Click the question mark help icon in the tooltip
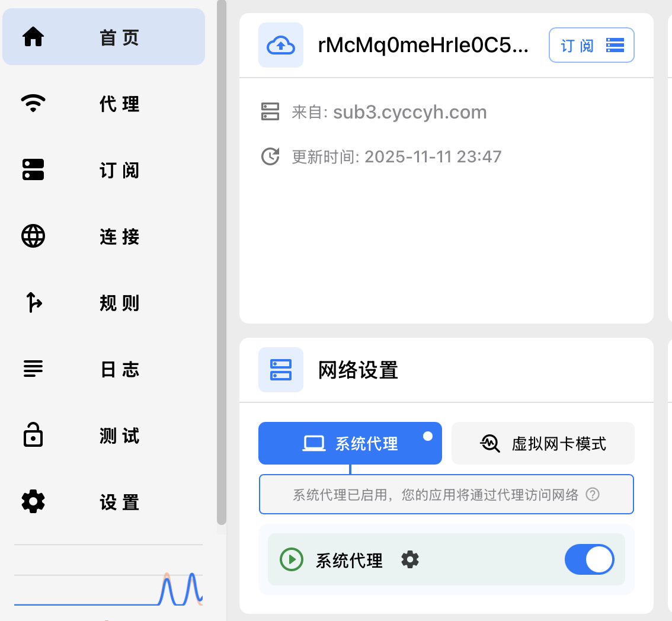Screen dimensions: 672x621 tap(593, 494)
